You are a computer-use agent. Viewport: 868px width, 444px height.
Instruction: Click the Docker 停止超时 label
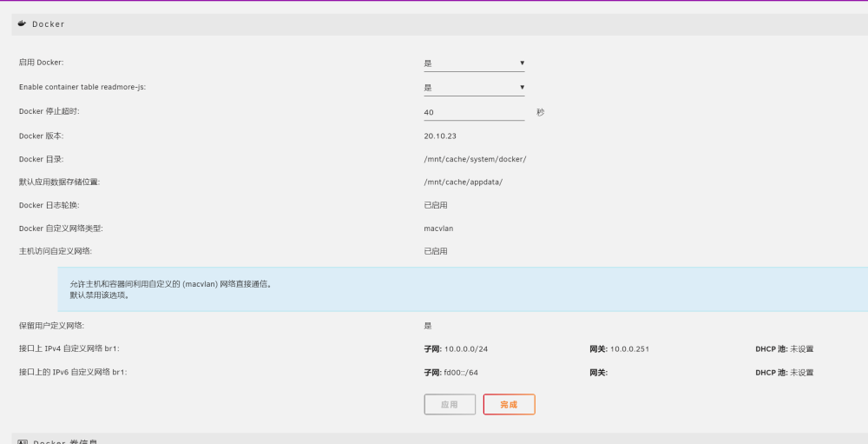49,111
